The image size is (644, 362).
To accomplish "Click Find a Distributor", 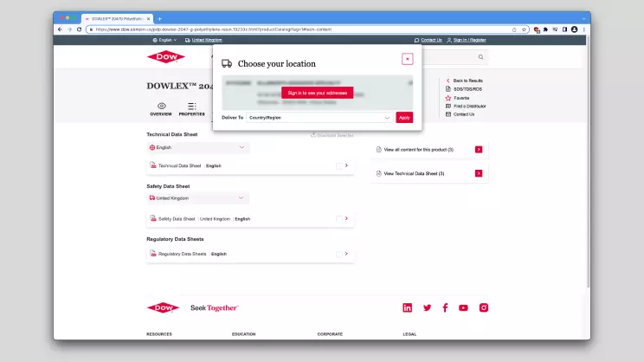I will [466, 106].
